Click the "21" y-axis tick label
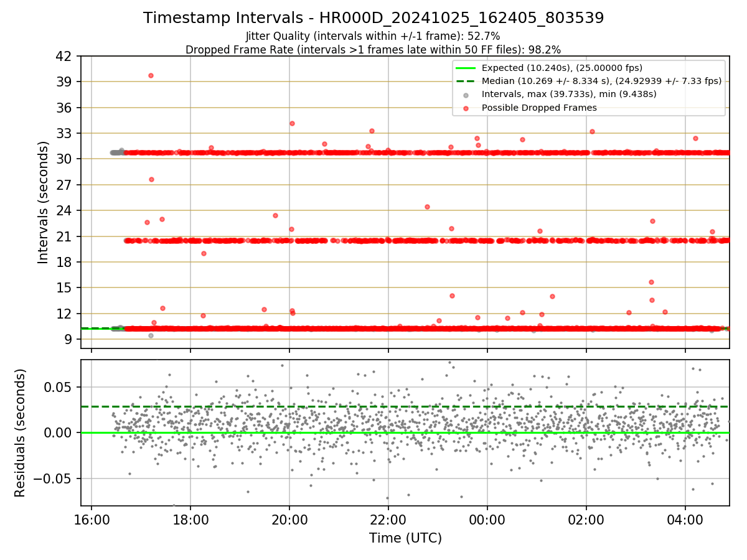Viewport: 747px width, 560px height. (65, 236)
